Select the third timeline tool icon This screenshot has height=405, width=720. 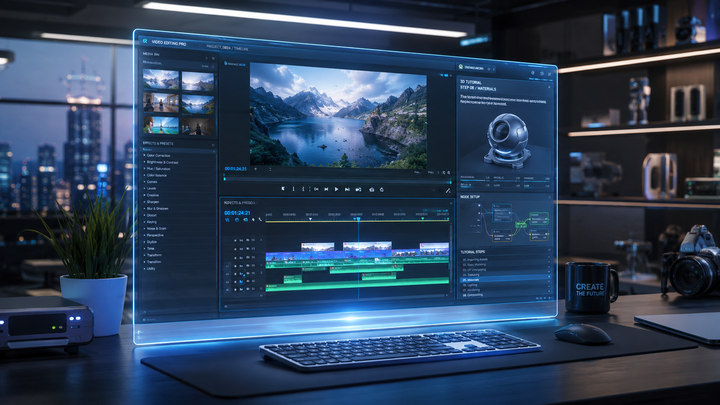pyautogui.click(x=246, y=220)
